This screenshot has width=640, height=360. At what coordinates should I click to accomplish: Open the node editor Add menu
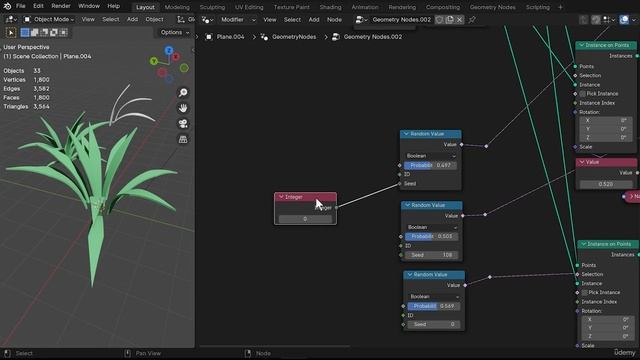(313, 20)
